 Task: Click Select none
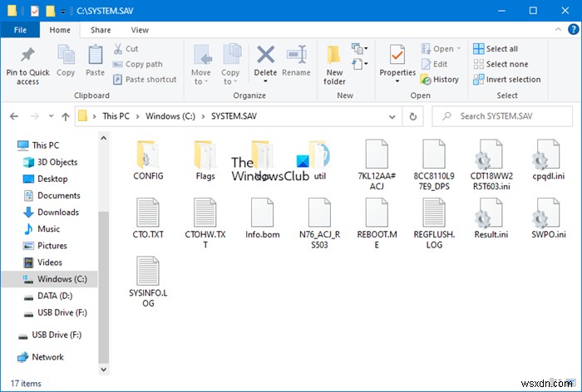pos(501,64)
